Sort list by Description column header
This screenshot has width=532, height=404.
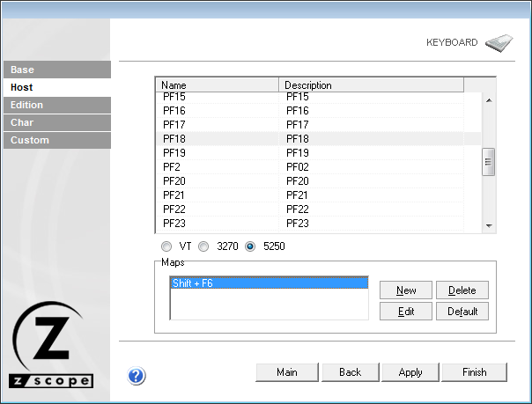click(371, 85)
